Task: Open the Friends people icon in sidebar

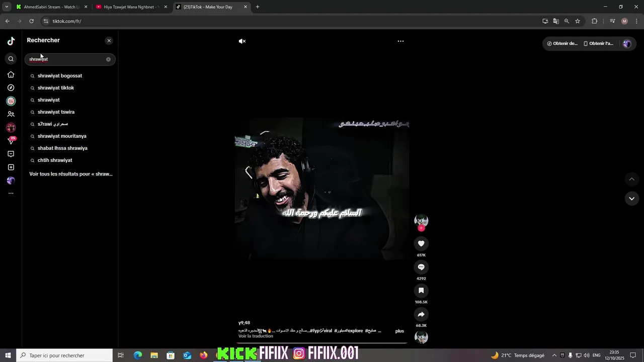Action: pos(11,114)
